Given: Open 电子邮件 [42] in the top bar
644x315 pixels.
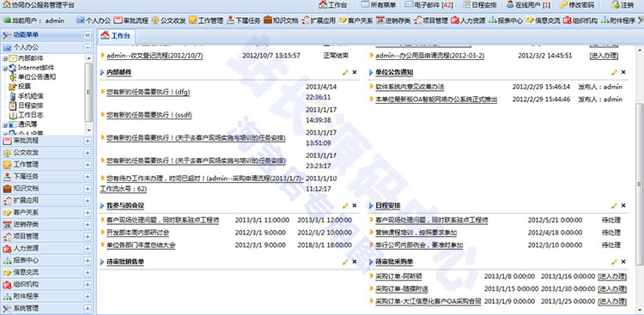Looking at the screenshot, I should 428,5.
